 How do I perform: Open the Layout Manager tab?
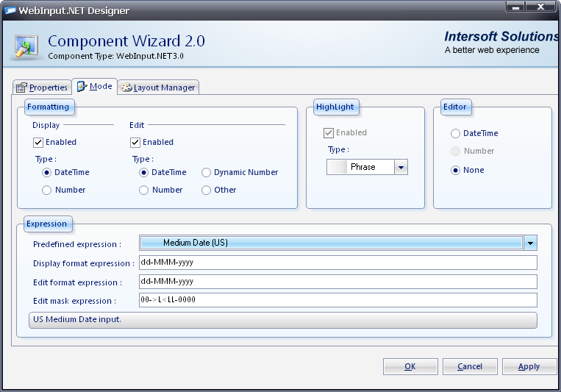pyautogui.click(x=158, y=88)
